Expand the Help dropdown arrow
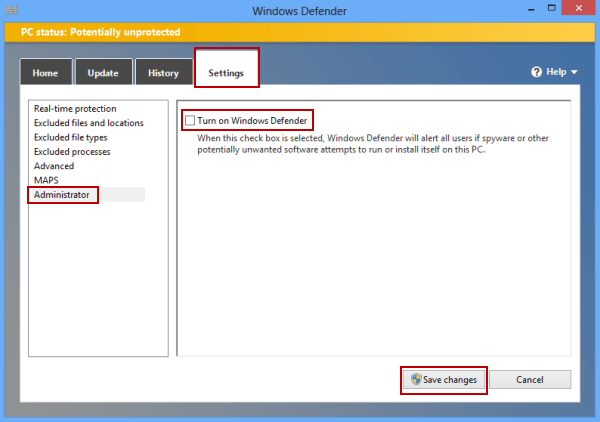This screenshot has width=600, height=422. [574, 72]
